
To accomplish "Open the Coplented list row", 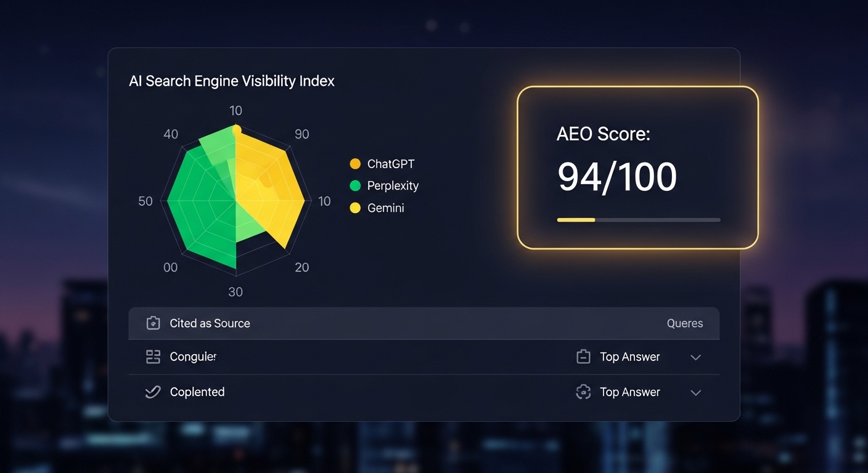I will coord(424,392).
